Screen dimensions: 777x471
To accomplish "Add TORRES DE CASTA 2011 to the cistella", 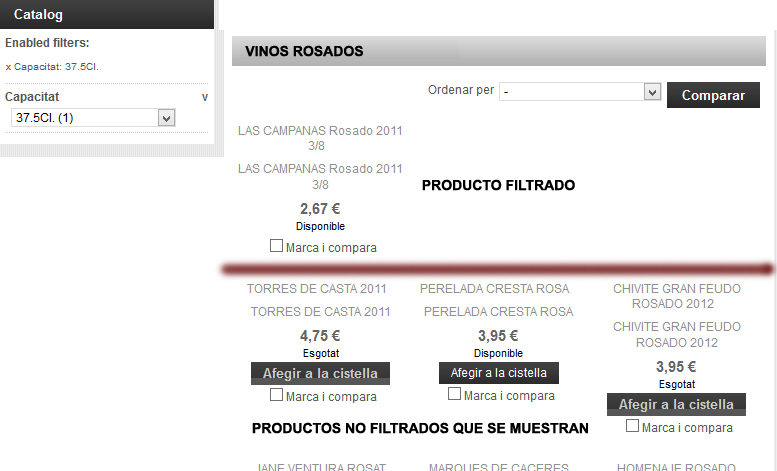I will [x=320, y=373].
